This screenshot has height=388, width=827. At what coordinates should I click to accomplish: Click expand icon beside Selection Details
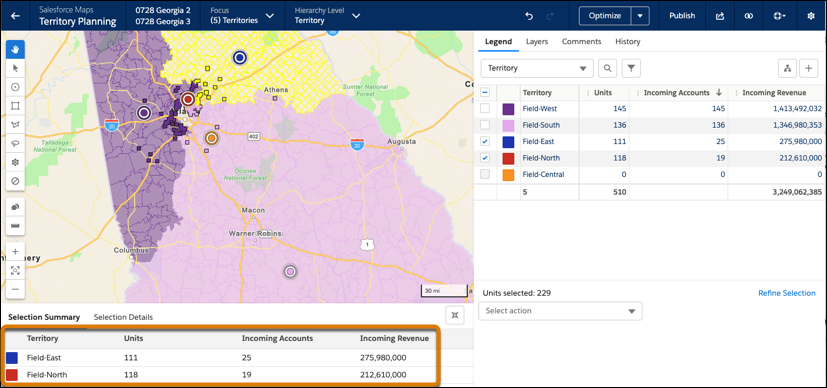[x=455, y=315]
